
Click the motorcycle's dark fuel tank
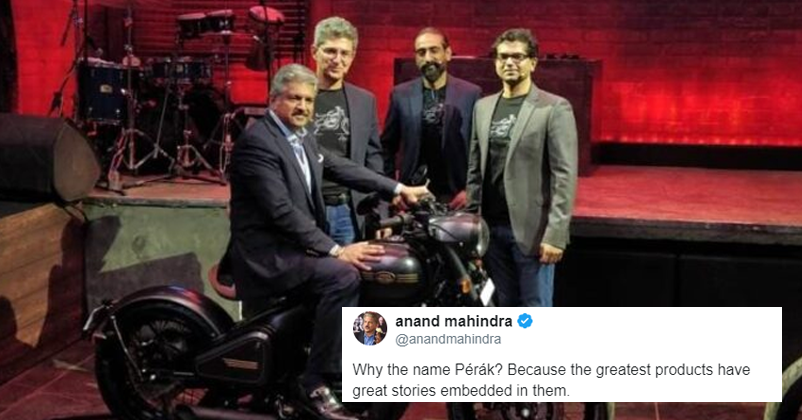(391, 270)
